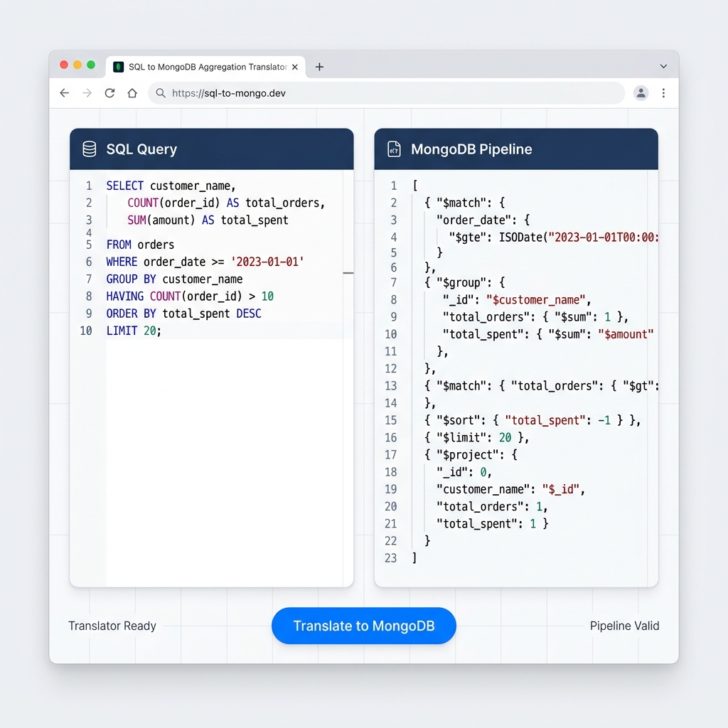Close the SQL to MongoDB Translator tab
Screen dimensions: 728x728
295,67
